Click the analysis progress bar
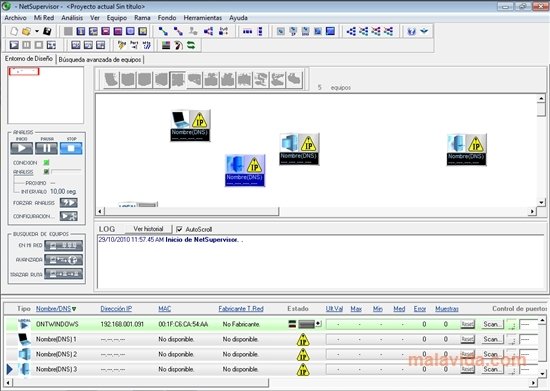Image resolution: width=550 pixels, height=391 pixels. (x=66, y=171)
